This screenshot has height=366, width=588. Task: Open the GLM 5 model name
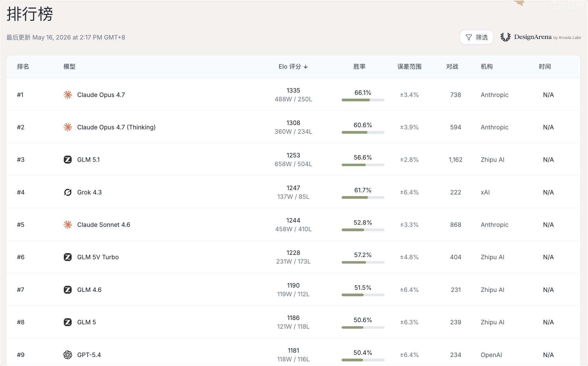pos(86,322)
